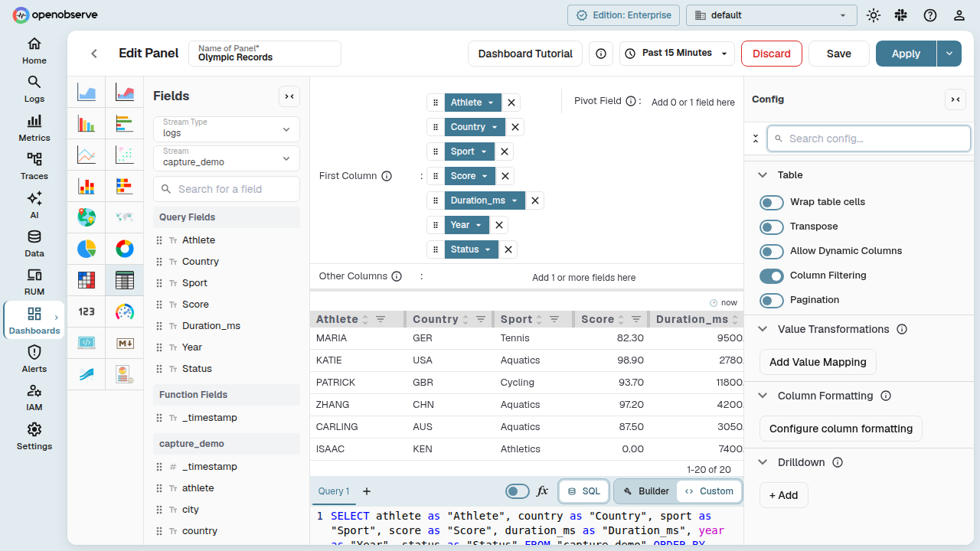Switch to the Query 1 tab
Viewport: 980px width, 551px height.
coord(334,491)
